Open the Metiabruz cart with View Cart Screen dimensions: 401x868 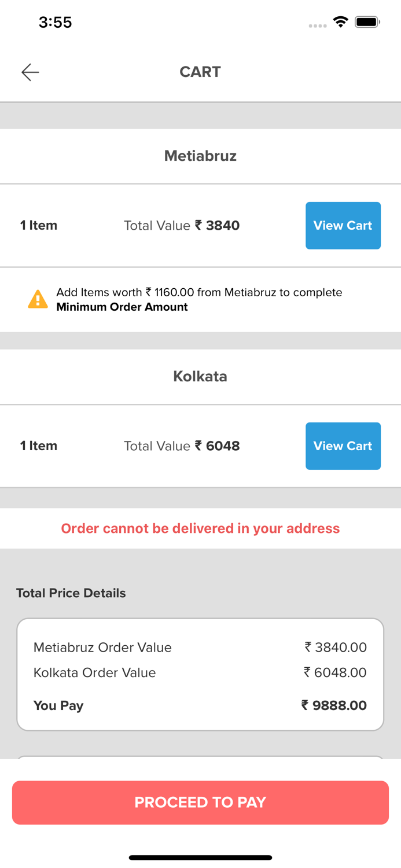tap(343, 226)
